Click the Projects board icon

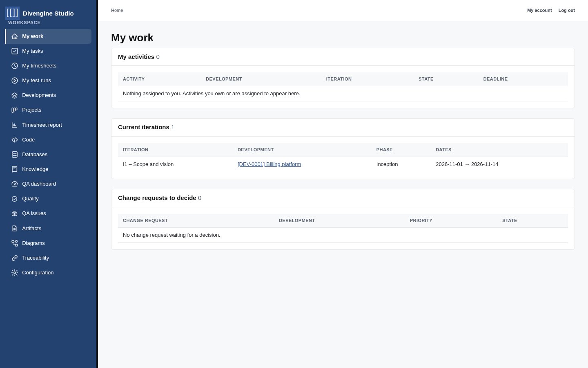[15, 110]
